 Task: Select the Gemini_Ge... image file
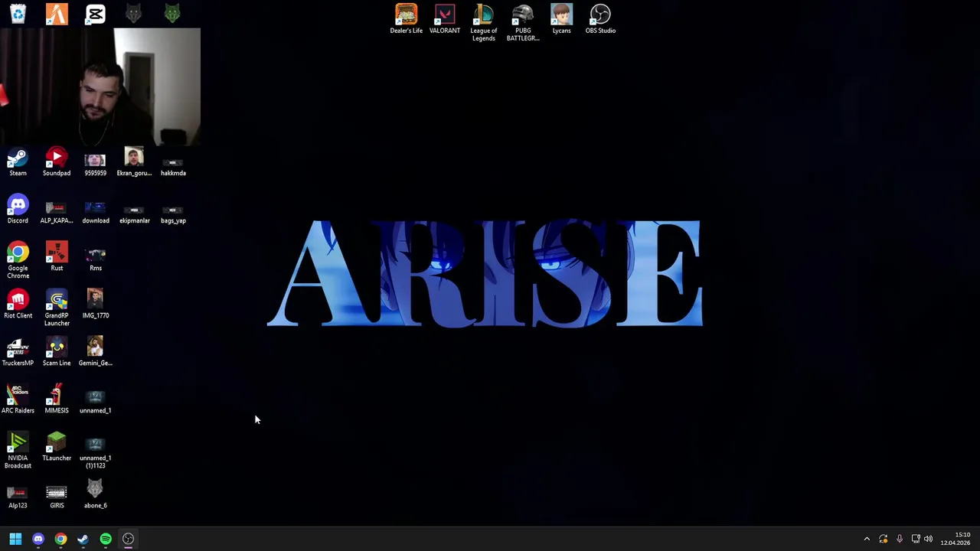(x=96, y=352)
